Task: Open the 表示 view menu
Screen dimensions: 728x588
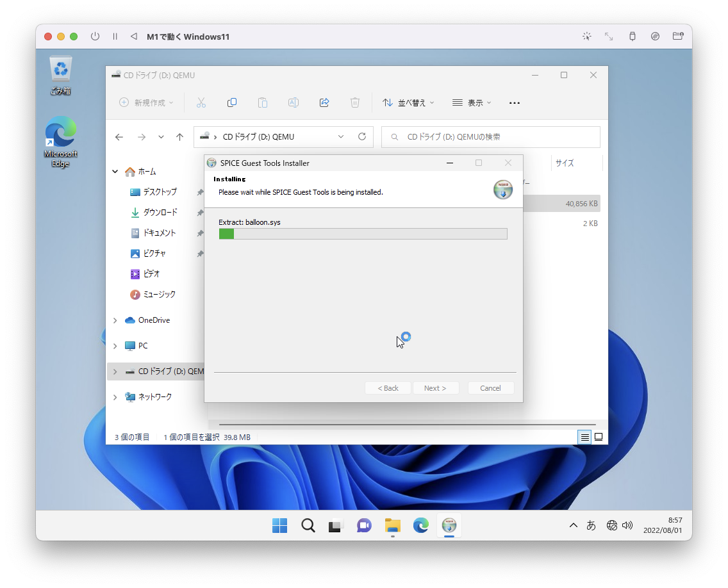Action: [472, 102]
